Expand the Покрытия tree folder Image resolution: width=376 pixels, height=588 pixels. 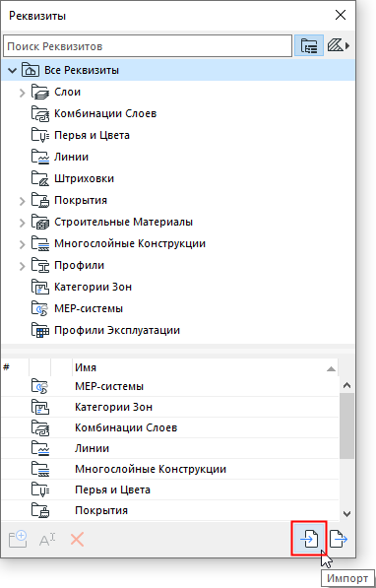tap(22, 201)
